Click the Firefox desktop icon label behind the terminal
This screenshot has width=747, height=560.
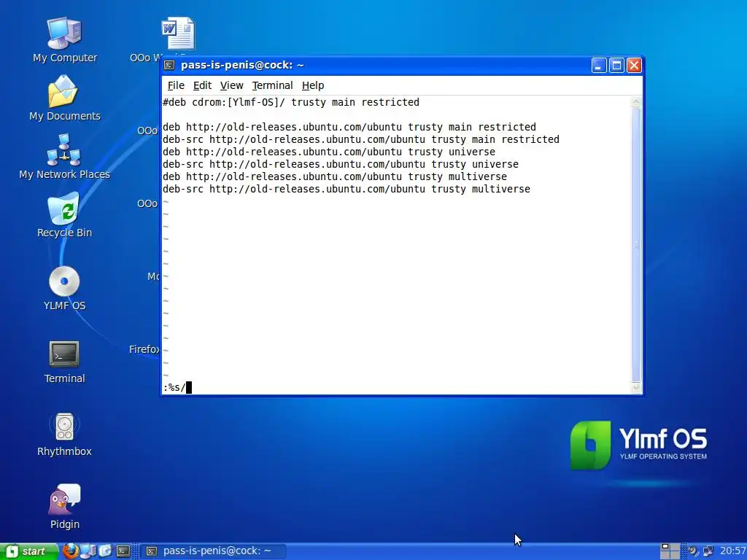144,349
